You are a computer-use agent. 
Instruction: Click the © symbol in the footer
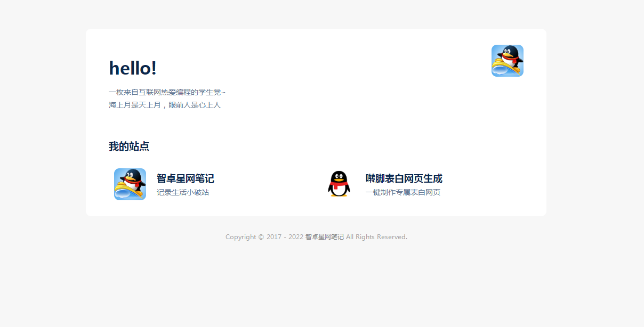point(261,237)
